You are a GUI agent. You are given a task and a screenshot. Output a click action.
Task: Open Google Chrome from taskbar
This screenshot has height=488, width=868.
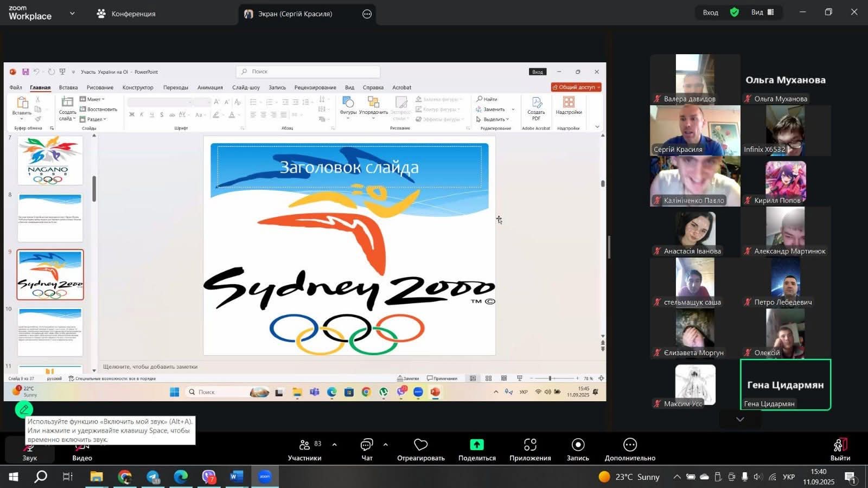point(125,477)
